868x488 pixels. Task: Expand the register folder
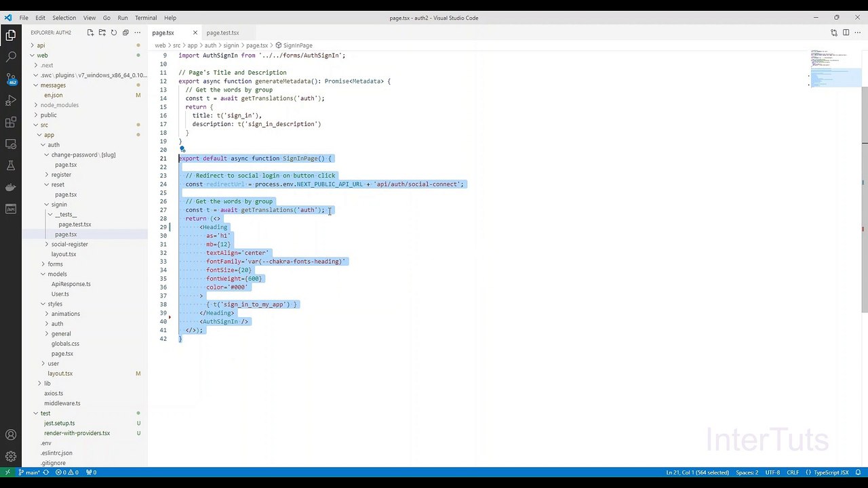(x=61, y=175)
